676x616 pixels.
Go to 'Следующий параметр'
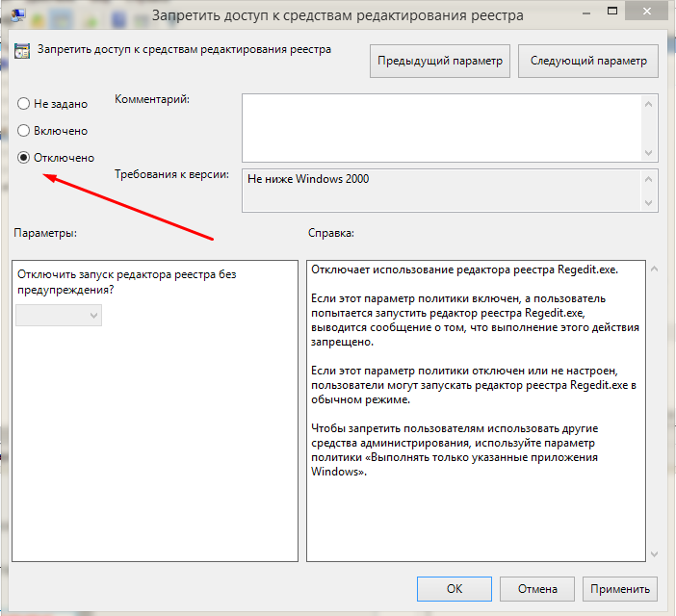coord(587,61)
